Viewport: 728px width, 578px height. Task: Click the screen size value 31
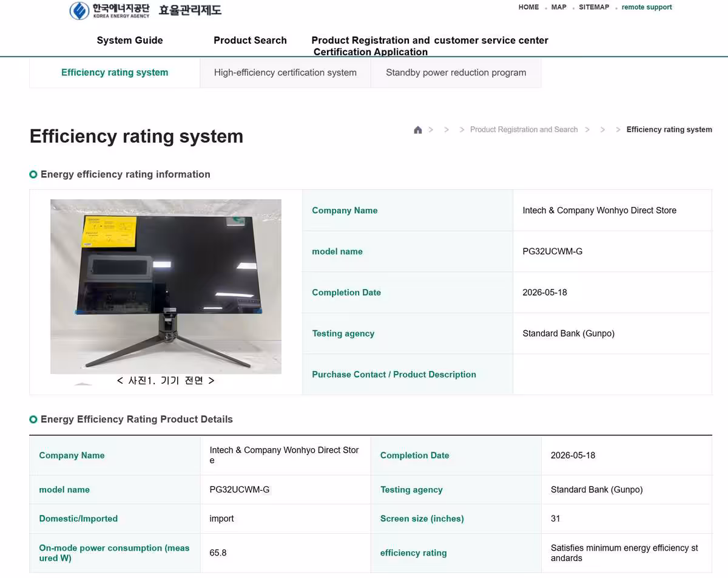555,519
